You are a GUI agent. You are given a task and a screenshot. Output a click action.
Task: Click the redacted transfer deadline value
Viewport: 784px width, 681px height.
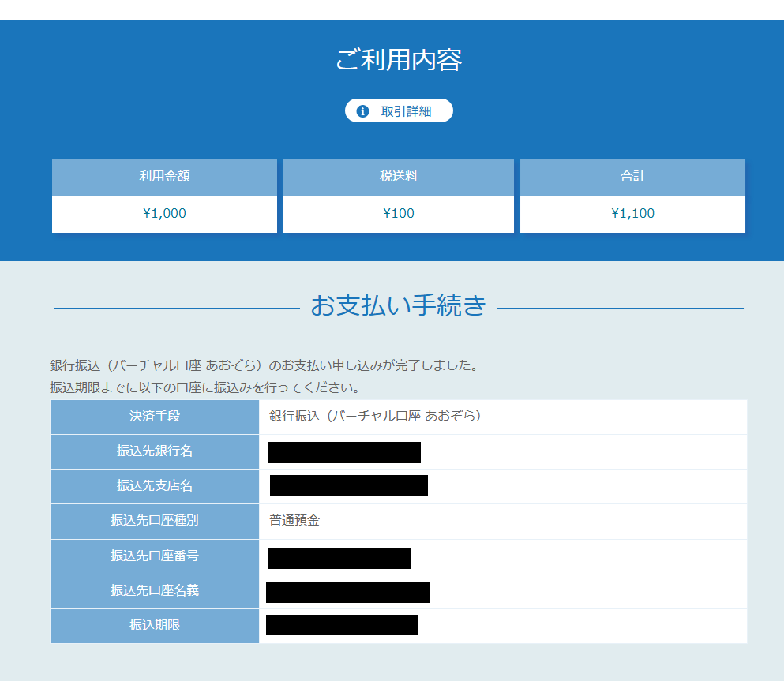(343, 625)
